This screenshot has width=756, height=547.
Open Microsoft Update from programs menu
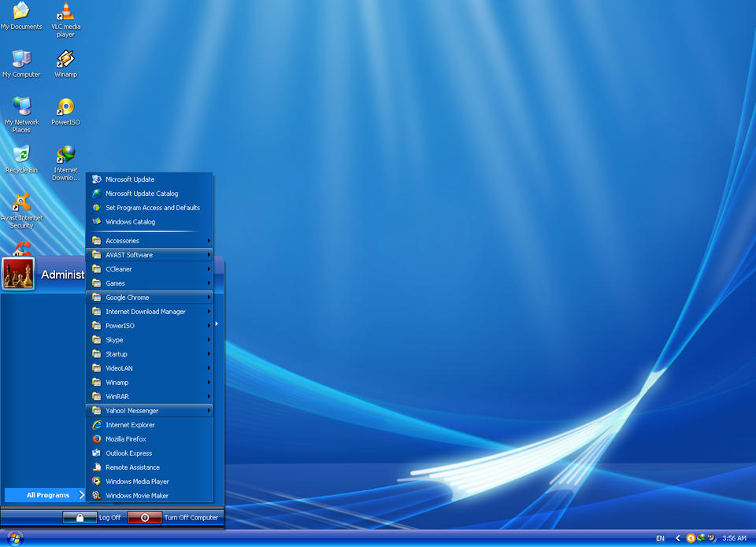tap(150, 179)
